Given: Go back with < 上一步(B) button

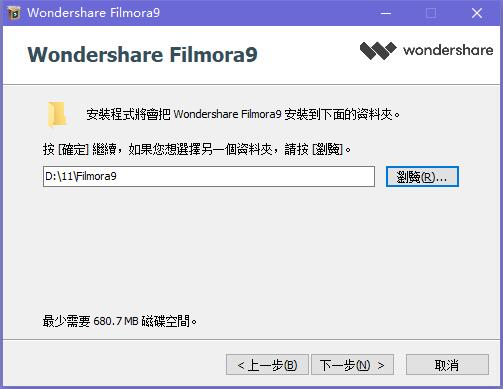Looking at the screenshot, I should pyautogui.click(x=267, y=365).
